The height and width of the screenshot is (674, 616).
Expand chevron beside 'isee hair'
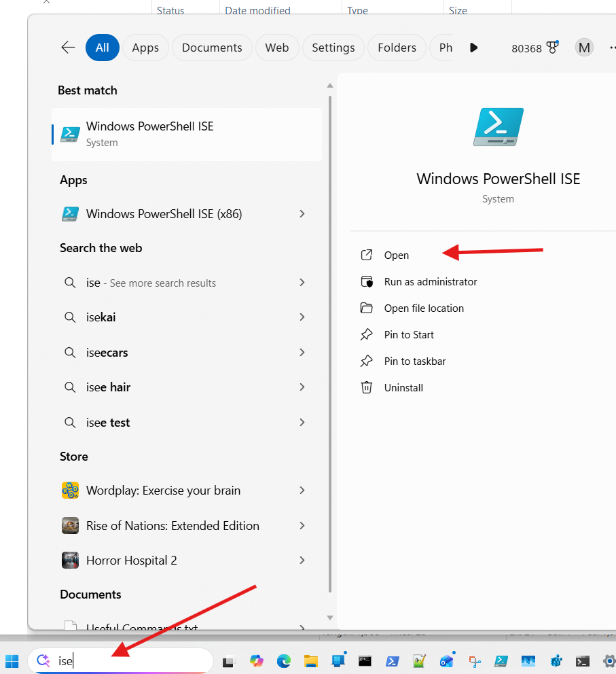pyautogui.click(x=302, y=387)
